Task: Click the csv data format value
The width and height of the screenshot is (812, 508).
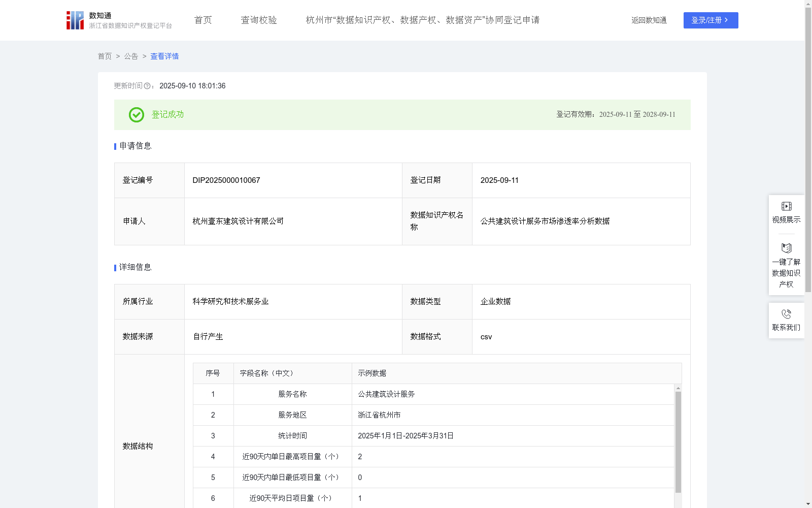Action: tap(486, 337)
